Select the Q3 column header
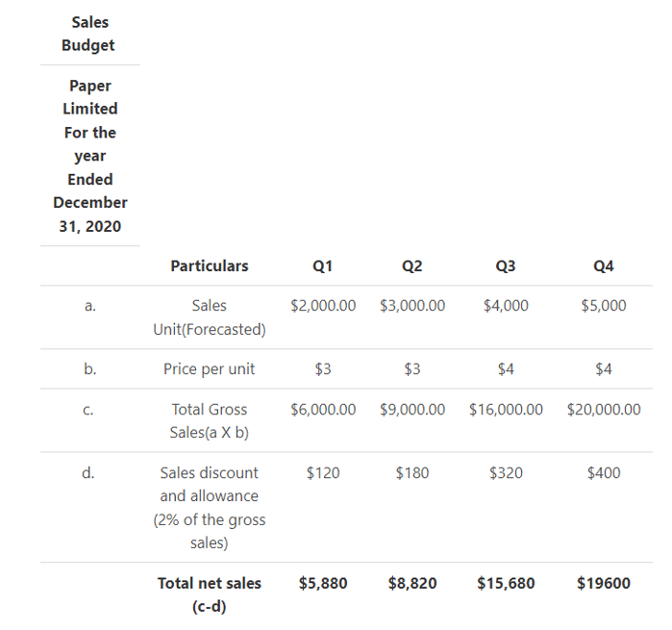This screenshot has width=672, height=630. coord(506,266)
